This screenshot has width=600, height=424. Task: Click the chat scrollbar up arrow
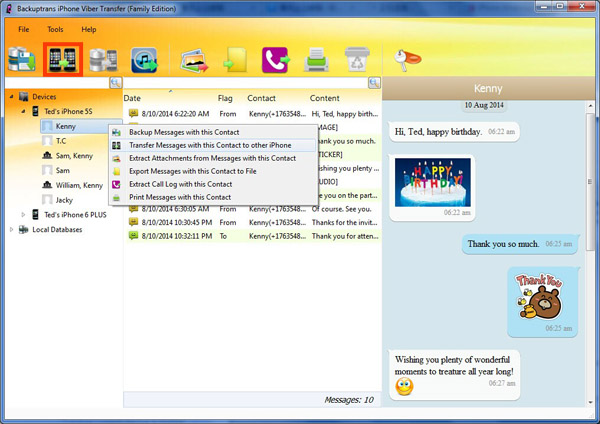coord(590,106)
